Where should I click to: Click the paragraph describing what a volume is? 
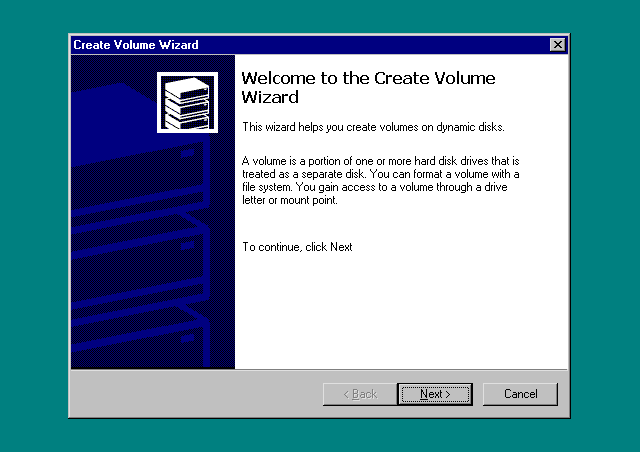(x=380, y=180)
